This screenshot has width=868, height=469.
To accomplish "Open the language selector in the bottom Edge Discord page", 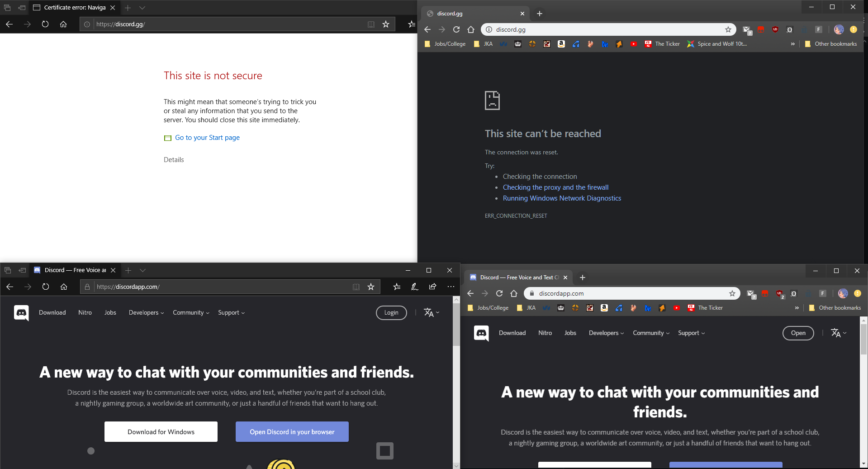I will point(432,312).
